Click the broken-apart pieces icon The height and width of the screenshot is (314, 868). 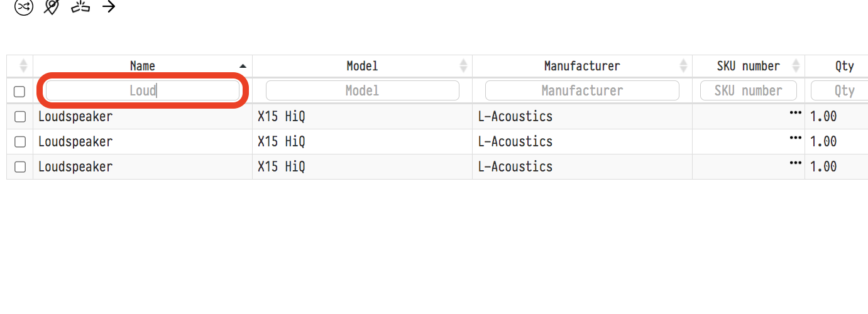80,7
